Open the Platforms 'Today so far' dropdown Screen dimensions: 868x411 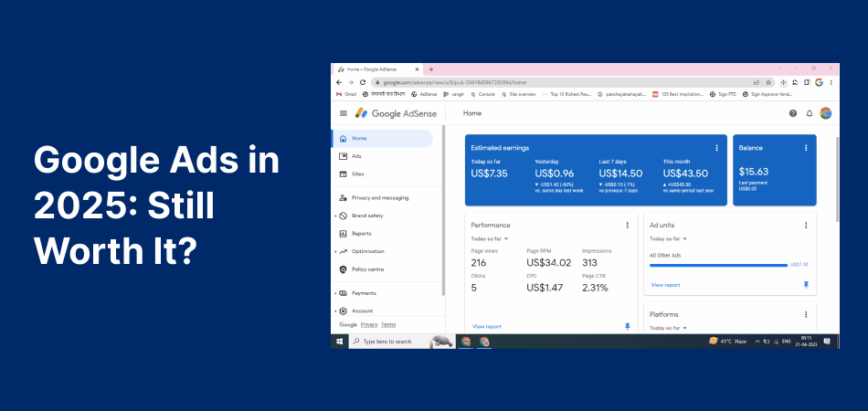point(668,328)
